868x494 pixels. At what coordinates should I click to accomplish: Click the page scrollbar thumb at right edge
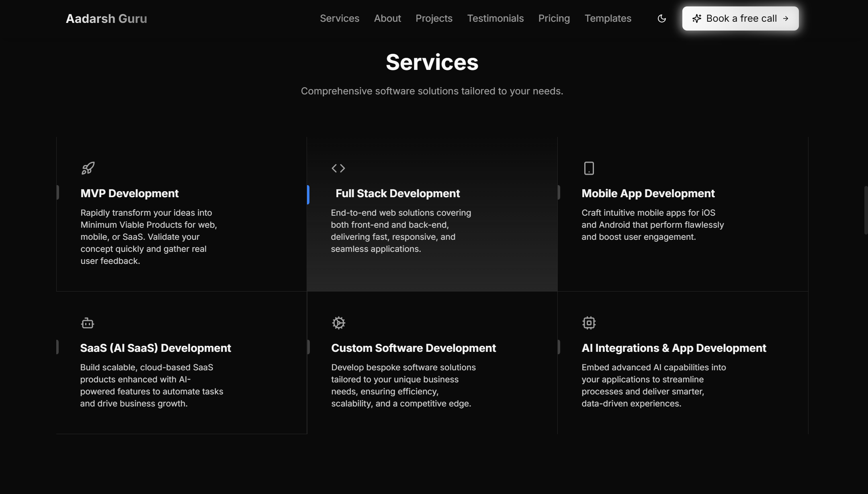(866, 210)
